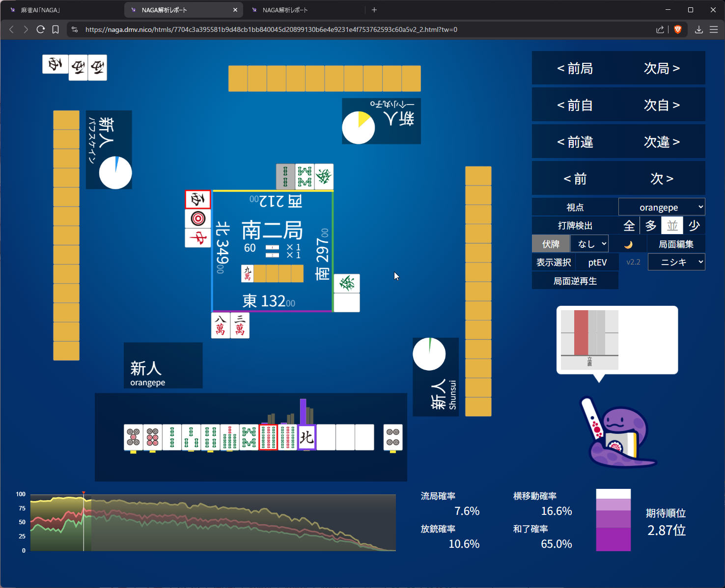Click the downloads icon
This screenshot has height=588, width=725.
698,29
